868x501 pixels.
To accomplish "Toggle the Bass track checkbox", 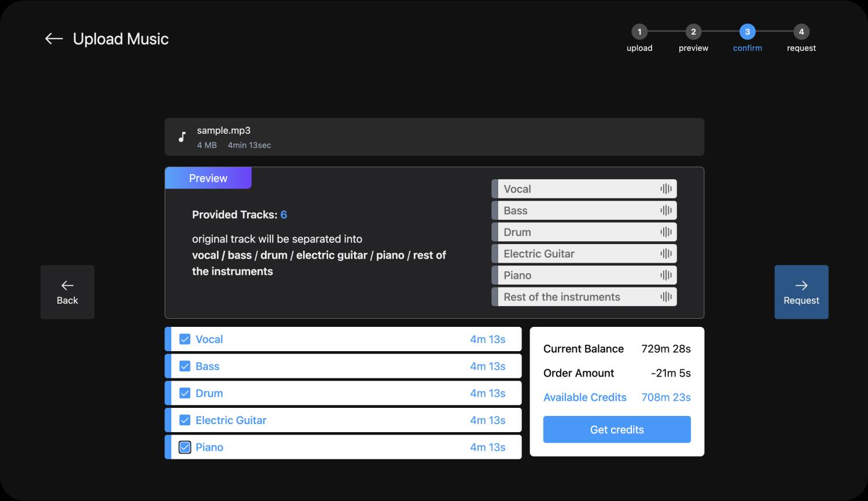I will coord(185,366).
